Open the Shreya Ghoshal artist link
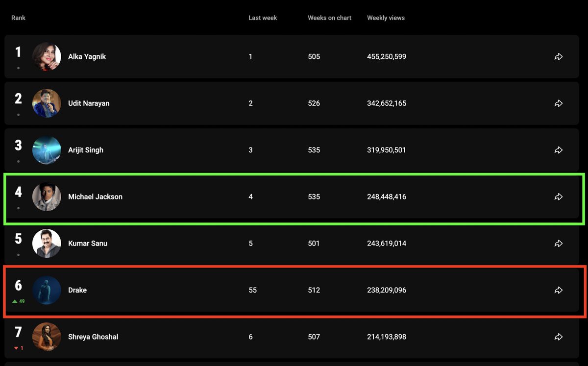Screen dimensions: 588x366 coord(93,337)
